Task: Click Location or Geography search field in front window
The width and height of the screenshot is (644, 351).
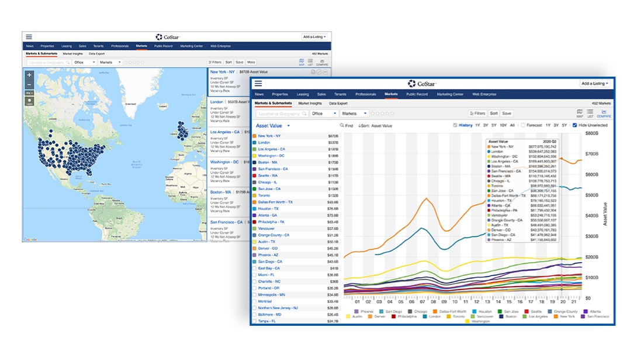Action: (x=279, y=113)
